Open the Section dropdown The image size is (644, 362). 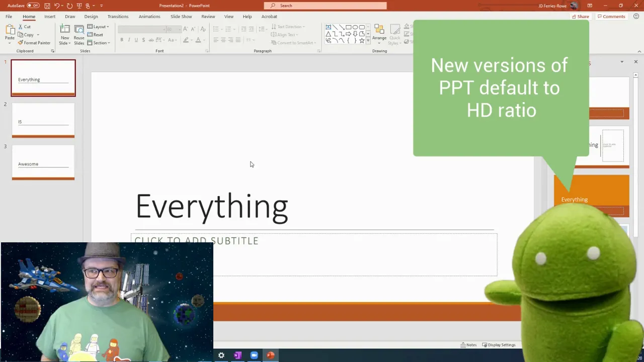coord(99,43)
